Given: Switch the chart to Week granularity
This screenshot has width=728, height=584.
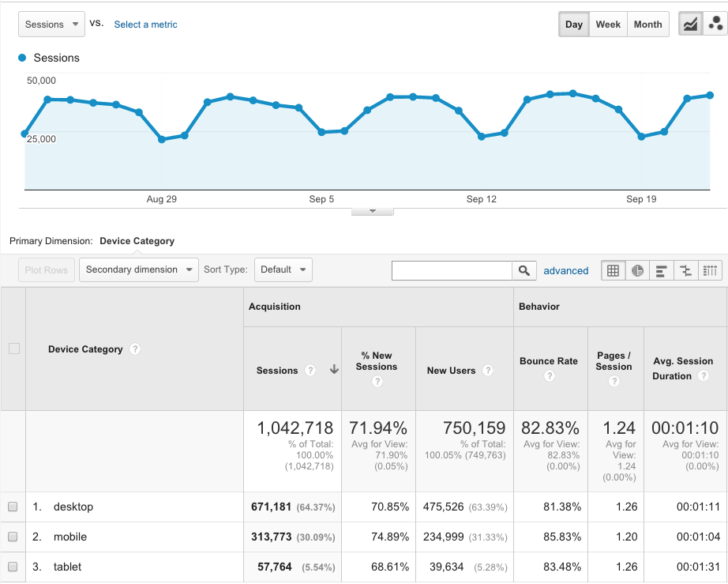Looking at the screenshot, I should coord(608,24).
